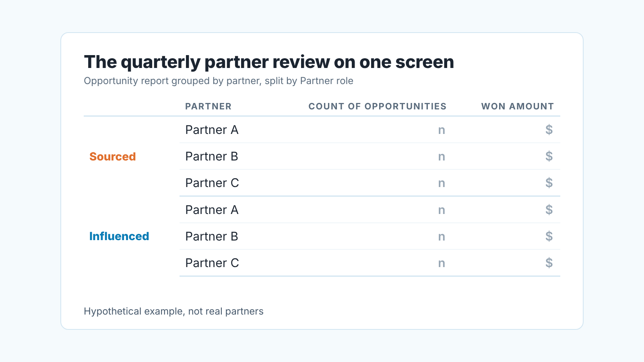Click the title 'The quarterly partner review on one screen'
This screenshot has height=362, width=644.
(x=269, y=62)
